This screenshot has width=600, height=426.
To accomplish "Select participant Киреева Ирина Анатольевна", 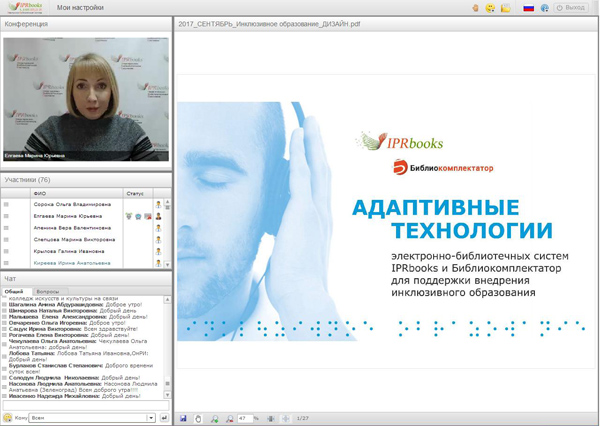I will click(x=72, y=263).
